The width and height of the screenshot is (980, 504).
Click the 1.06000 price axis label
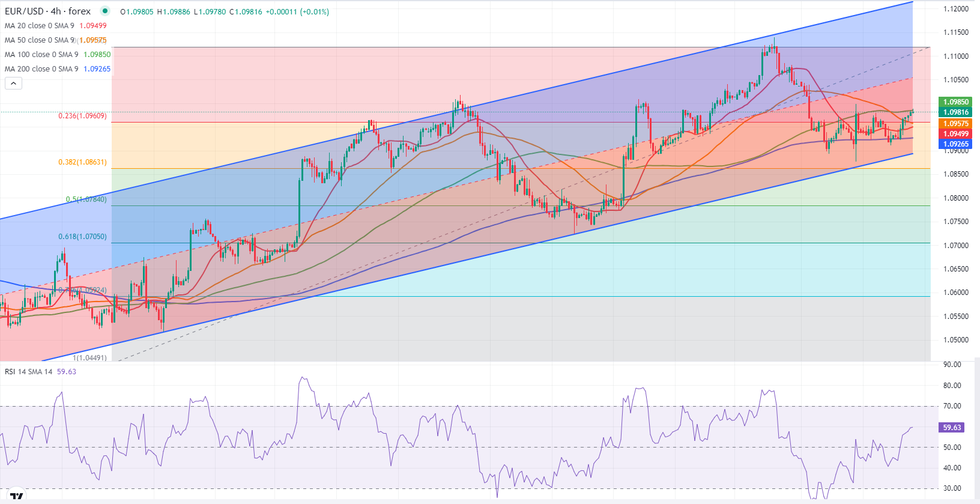(x=955, y=293)
